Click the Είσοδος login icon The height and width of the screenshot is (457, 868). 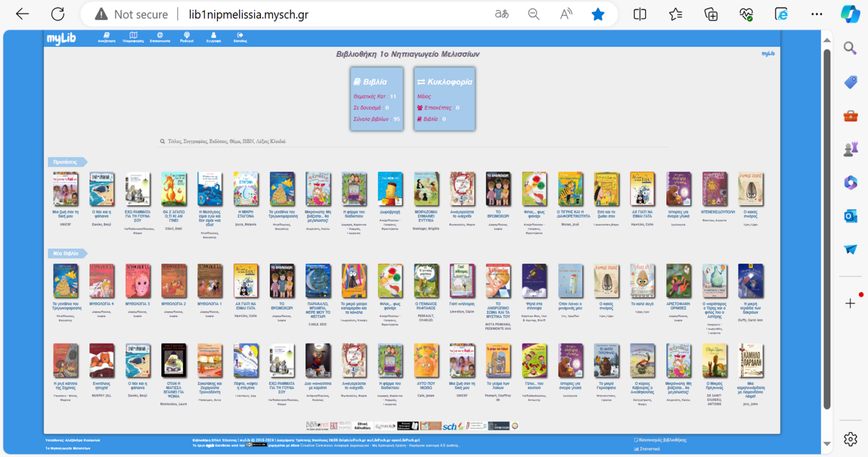(240, 37)
